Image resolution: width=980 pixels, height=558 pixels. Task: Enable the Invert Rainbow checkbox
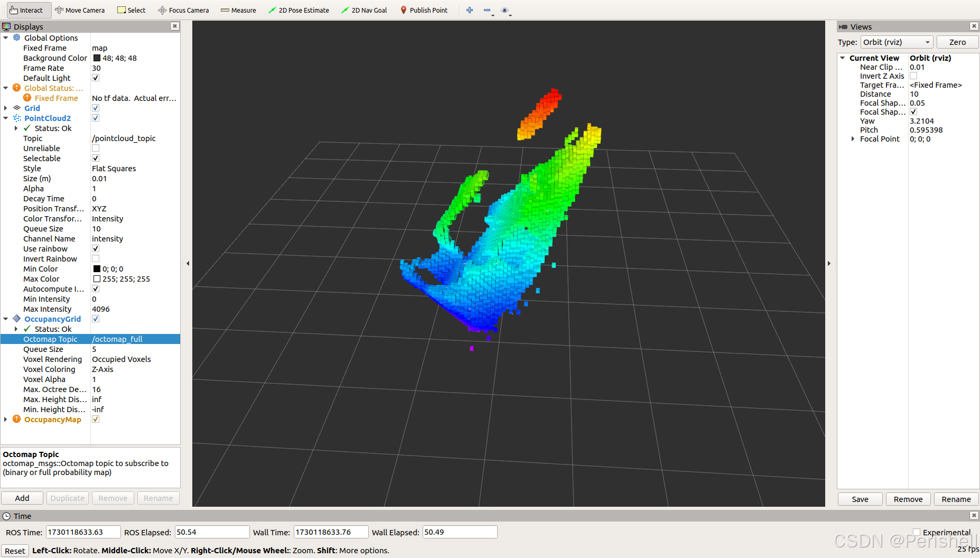click(x=96, y=258)
